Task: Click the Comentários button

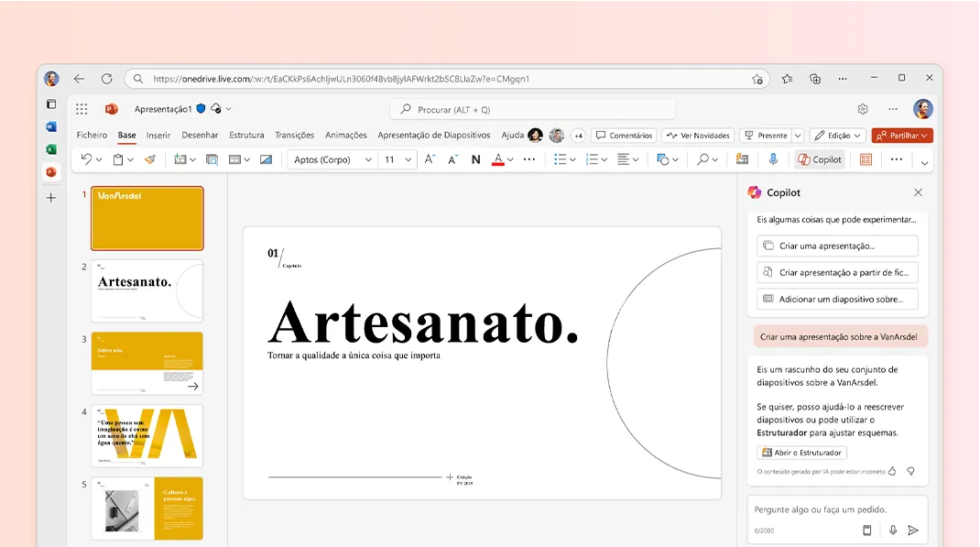Action: pos(624,135)
